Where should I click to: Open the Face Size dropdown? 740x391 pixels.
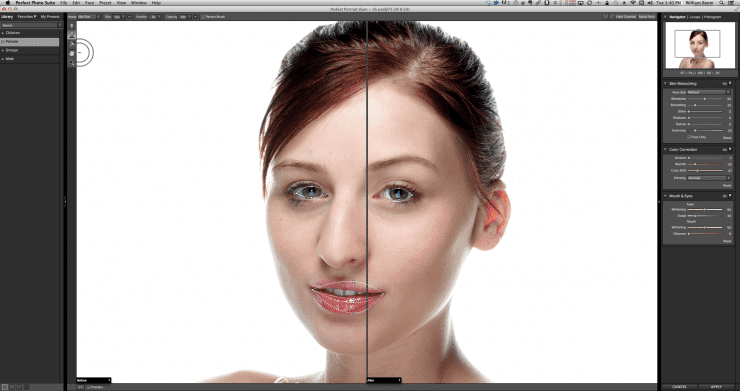click(x=708, y=92)
